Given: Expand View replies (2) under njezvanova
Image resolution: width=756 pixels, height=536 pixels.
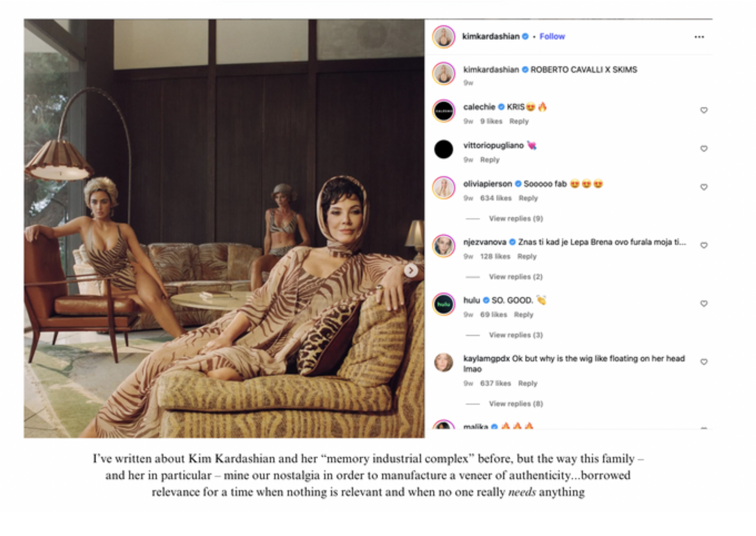Looking at the screenshot, I should pyautogui.click(x=516, y=277).
